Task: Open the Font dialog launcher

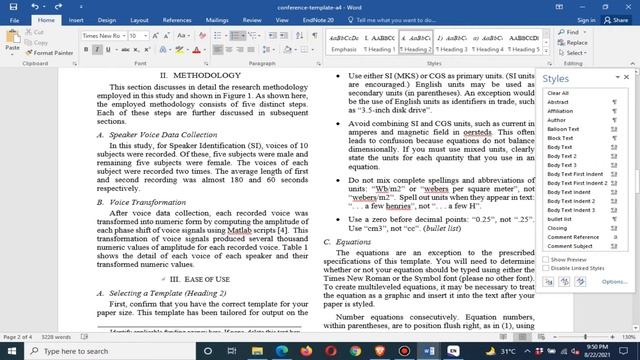Action: click(x=206, y=64)
